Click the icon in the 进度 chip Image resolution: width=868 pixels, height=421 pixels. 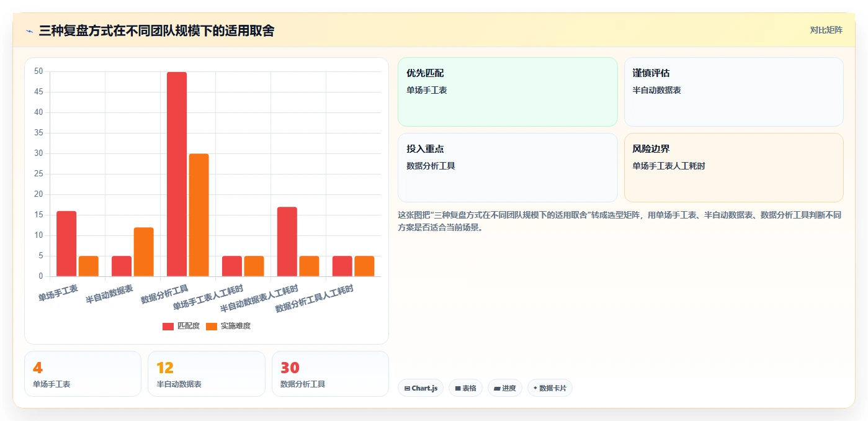[x=497, y=388]
